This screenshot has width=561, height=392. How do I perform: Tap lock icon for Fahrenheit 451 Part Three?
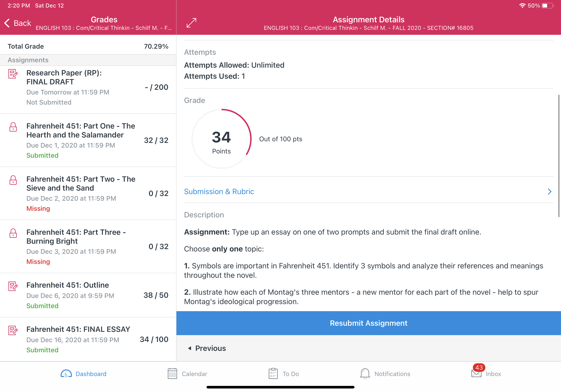coord(13,233)
